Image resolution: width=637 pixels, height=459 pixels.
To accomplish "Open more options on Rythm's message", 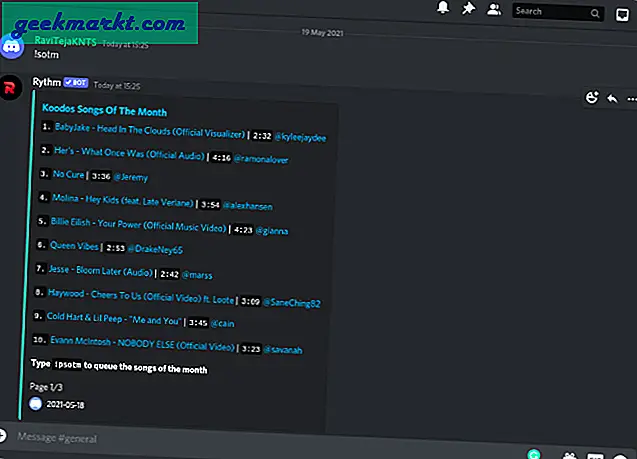I will pos(631,99).
